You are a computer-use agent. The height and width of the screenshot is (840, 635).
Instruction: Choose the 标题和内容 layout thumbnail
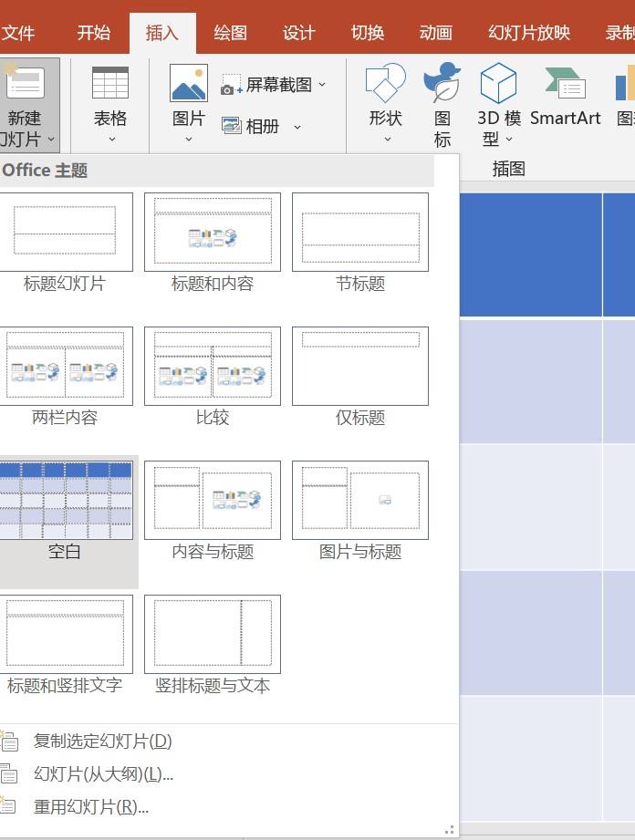[213, 232]
